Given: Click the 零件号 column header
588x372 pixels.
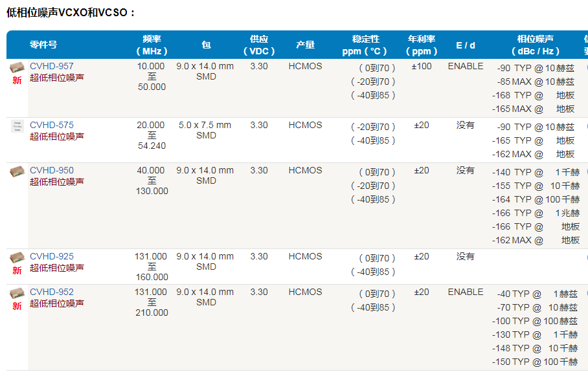Looking at the screenshot, I should point(43,45).
